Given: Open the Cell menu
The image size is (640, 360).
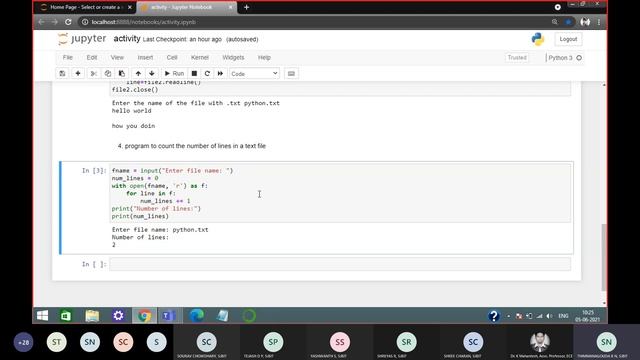Looking at the screenshot, I should click(x=172, y=58).
